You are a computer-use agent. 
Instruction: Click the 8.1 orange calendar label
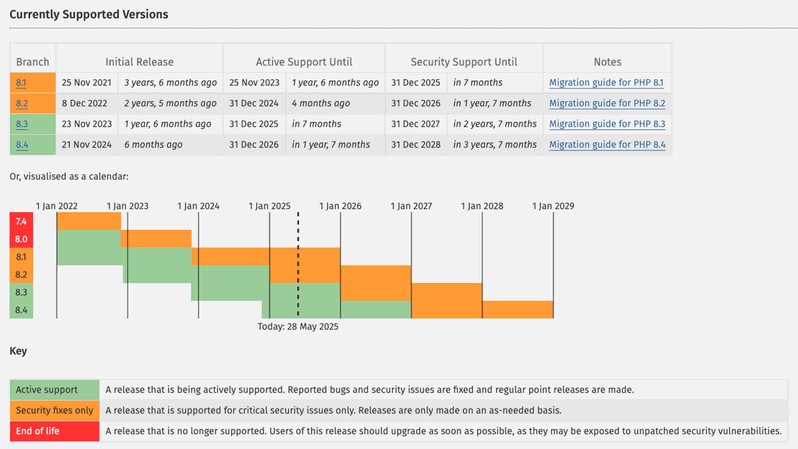tap(21, 257)
